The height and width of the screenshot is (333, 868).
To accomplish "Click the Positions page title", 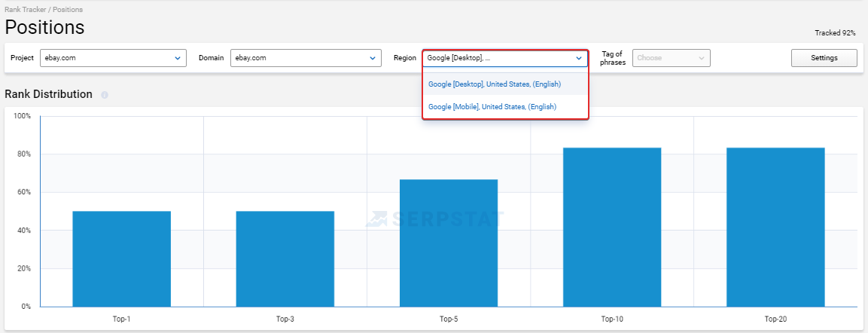I will click(x=45, y=27).
